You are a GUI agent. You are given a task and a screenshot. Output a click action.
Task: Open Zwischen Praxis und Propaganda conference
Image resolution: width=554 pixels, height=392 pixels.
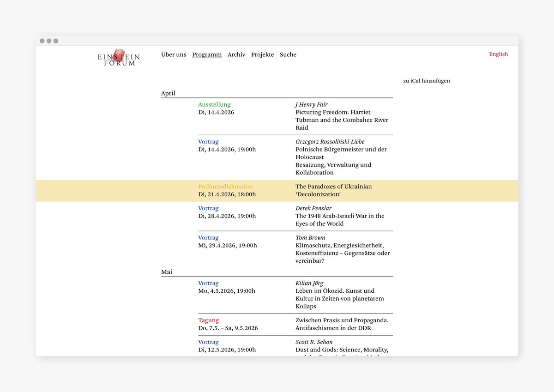342,324
